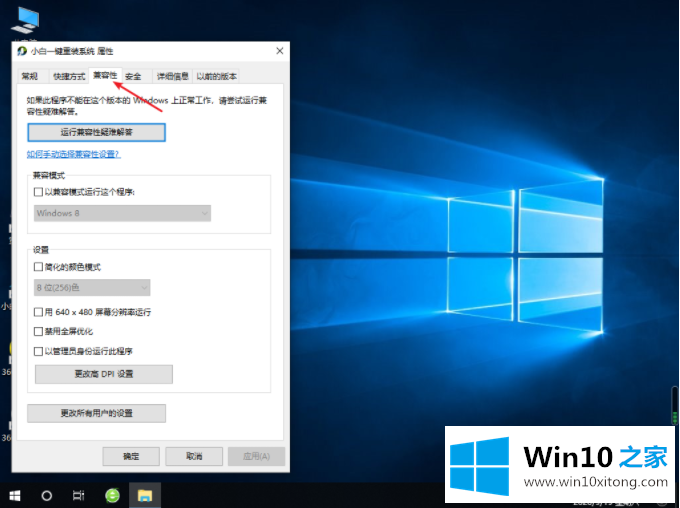Open the 详细信息 Details tab

[172, 76]
